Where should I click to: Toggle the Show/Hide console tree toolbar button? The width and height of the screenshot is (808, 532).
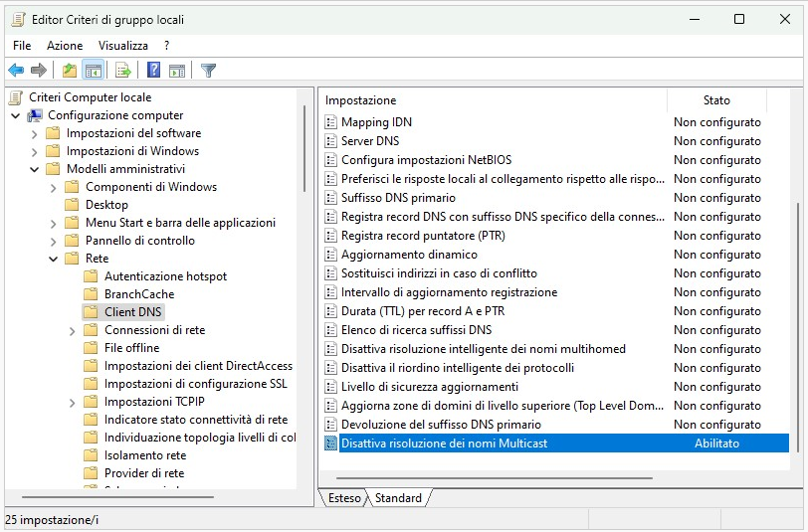(94, 70)
